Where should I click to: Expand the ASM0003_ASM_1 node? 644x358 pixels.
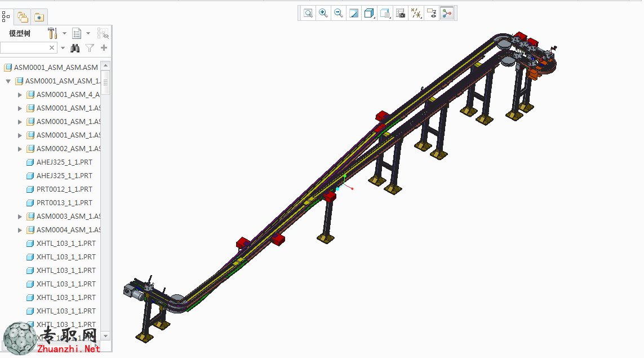pyautogui.click(x=20, y=216)
